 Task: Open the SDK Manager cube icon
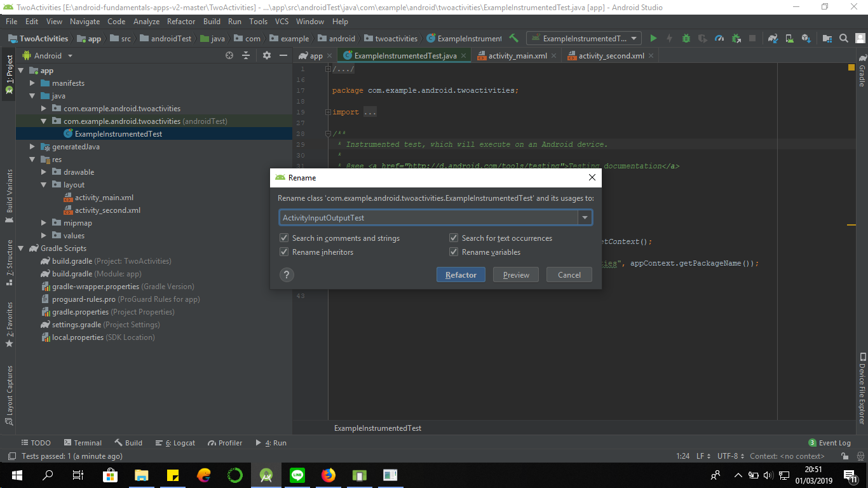pyautogui.click(x=805, y=38)
